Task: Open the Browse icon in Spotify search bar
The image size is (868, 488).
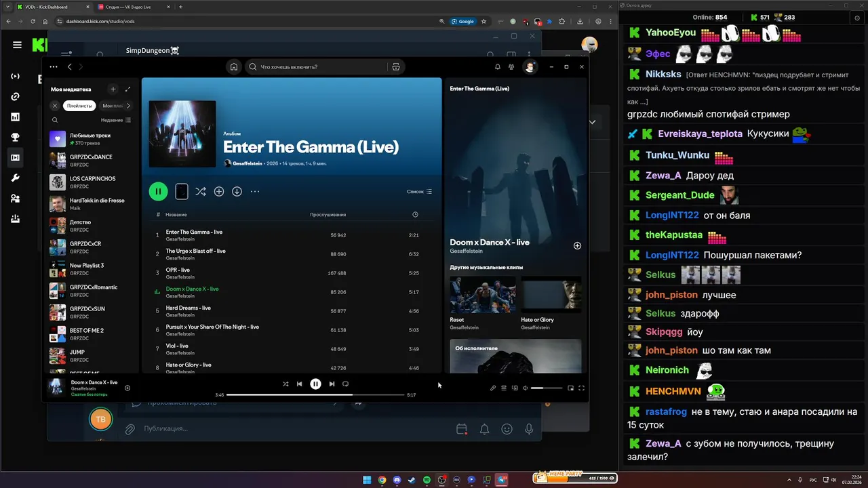Action: pyautogui.click(x=396, y=66)
